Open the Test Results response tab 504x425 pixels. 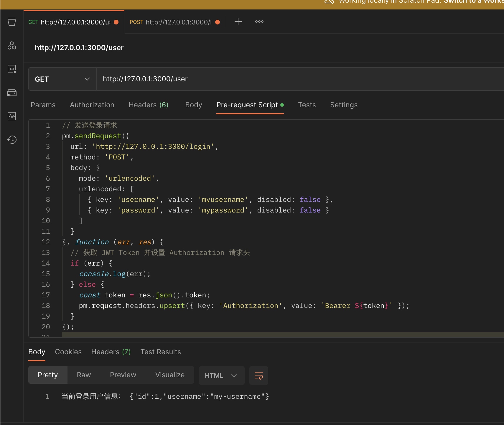coord(161,352)
